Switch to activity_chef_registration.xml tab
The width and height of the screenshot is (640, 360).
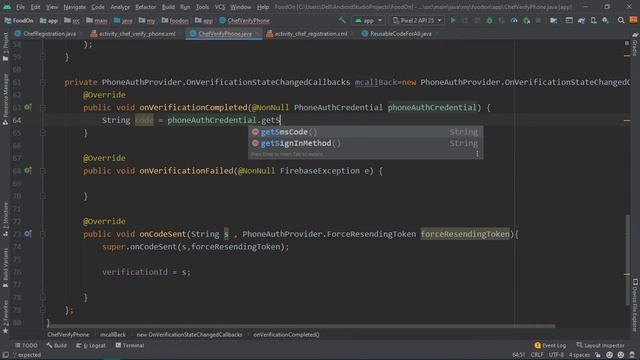pos(307,33)
